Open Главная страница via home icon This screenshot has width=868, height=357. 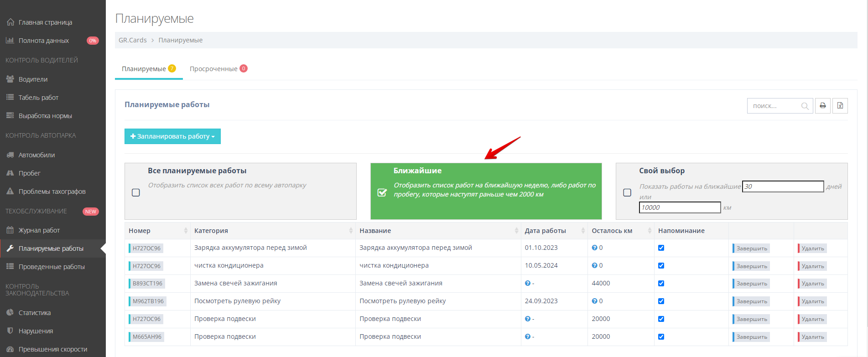tap(10, 22)
